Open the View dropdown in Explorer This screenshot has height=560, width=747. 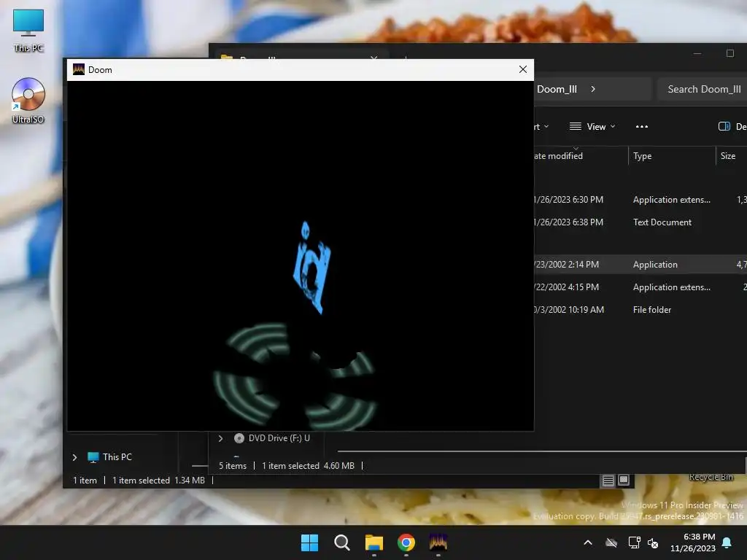tap(592, 127)
